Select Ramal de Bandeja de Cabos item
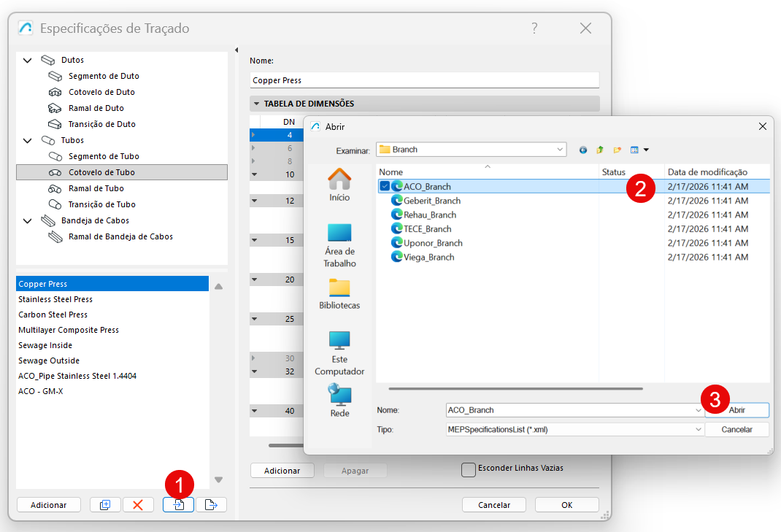The height and width of the screenshot is (532, 781). (x=120, y=236)
